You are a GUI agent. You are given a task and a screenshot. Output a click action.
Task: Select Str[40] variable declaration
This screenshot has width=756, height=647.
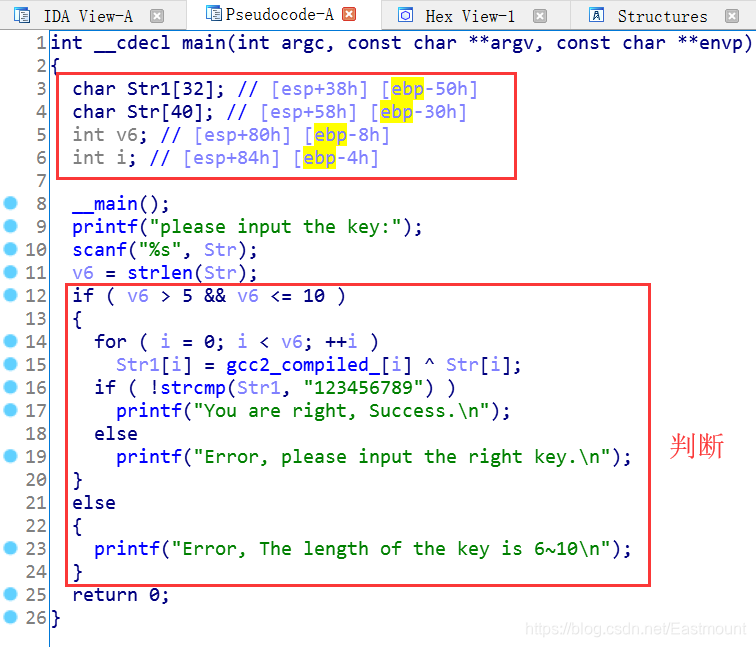point(143,112)
